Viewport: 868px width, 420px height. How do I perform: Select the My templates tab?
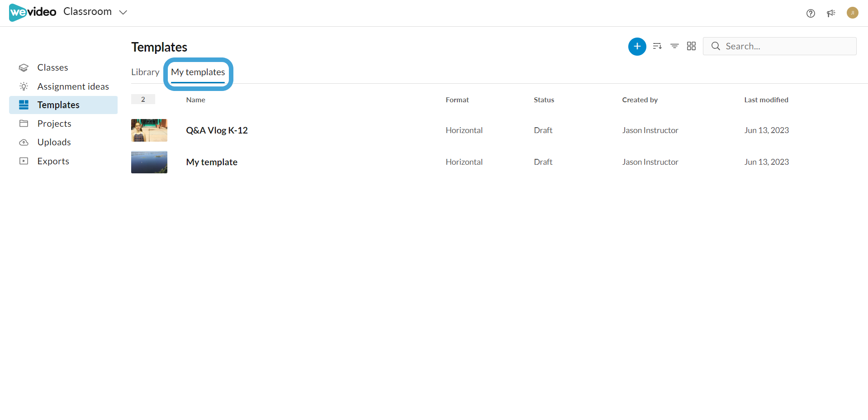pos(198,72)
